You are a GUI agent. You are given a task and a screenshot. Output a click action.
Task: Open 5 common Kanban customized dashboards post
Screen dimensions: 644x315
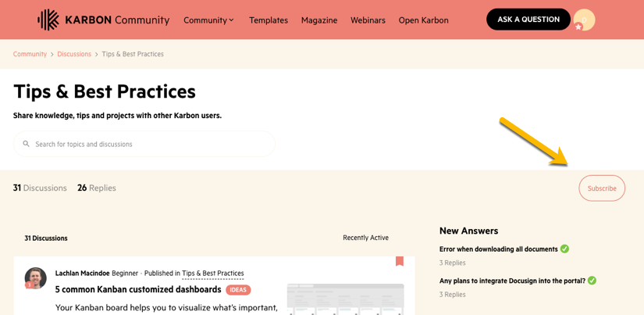[138, 289]
